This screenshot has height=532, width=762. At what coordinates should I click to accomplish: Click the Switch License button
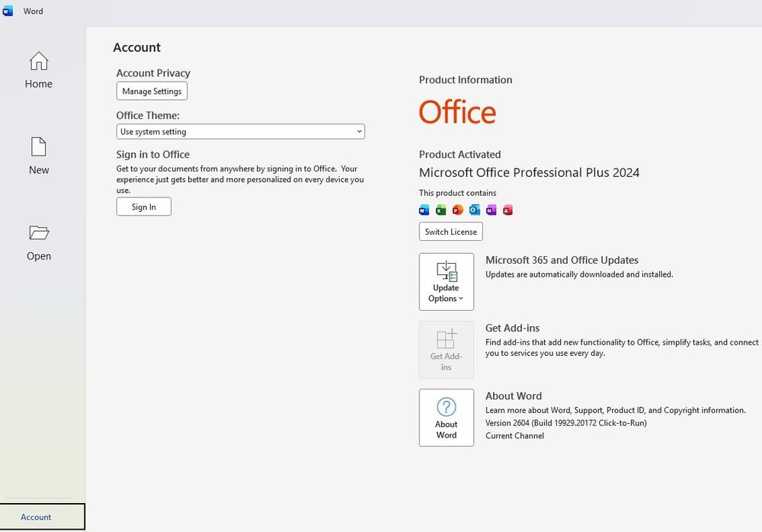coord(451,232)
